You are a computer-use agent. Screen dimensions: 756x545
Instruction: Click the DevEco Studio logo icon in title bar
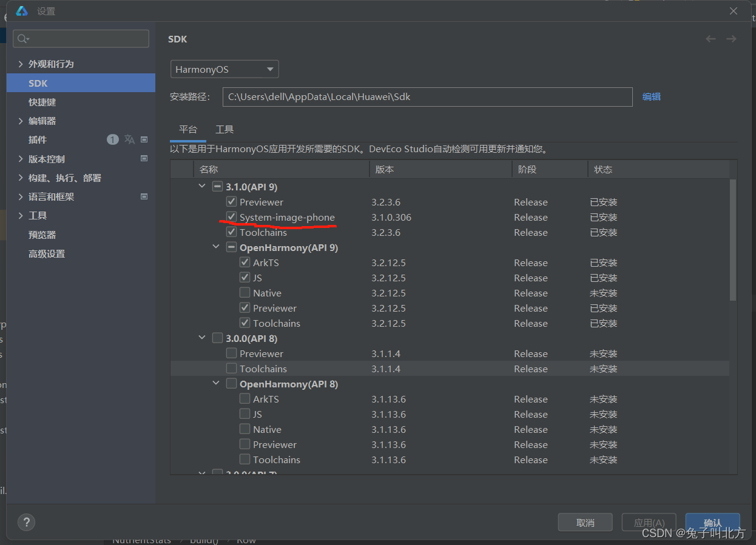point(22,11)
